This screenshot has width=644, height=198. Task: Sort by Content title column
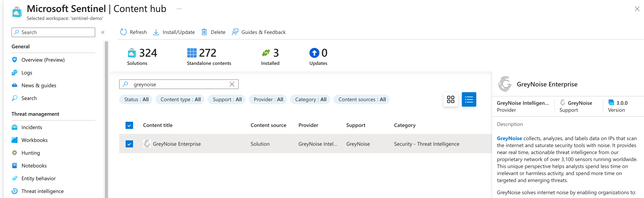click(157, 125)
